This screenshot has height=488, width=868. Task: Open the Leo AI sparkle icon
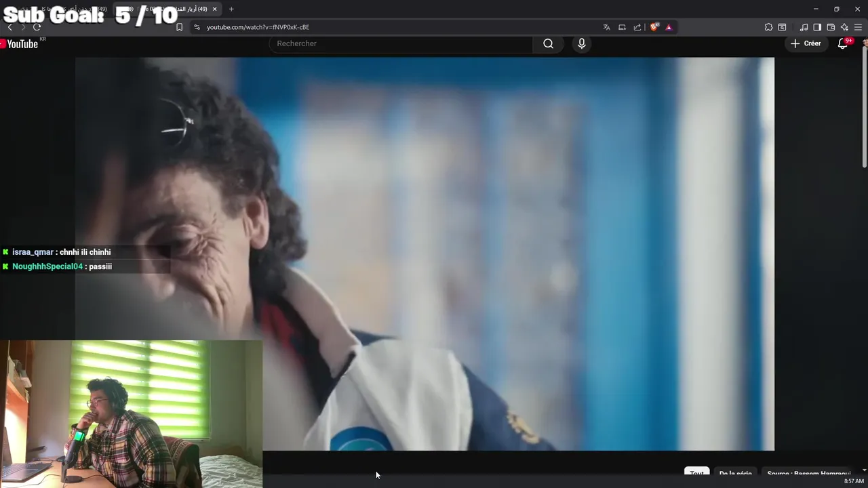coord(844,27)
